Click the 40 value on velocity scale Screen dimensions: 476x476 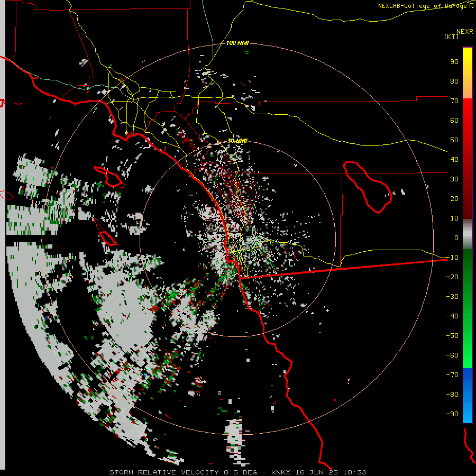tap(454, 160)
